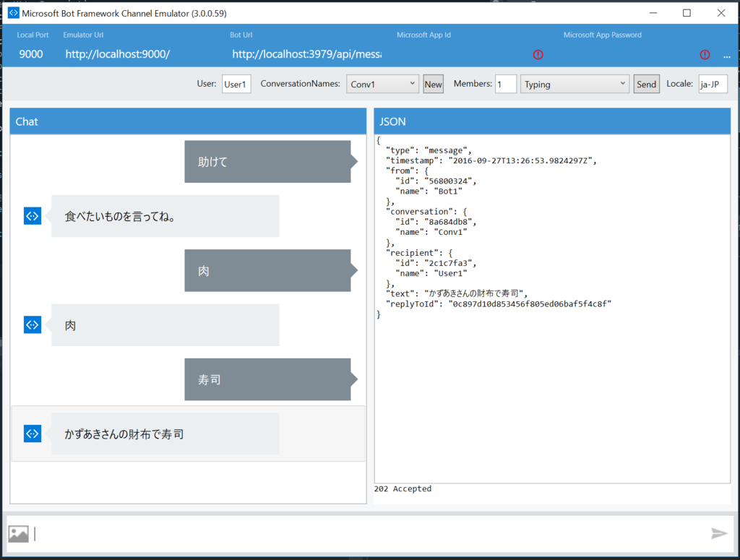The height and width of the screenshot is (560, 740).
Task: Click the New conversation button
Action: 434,84
